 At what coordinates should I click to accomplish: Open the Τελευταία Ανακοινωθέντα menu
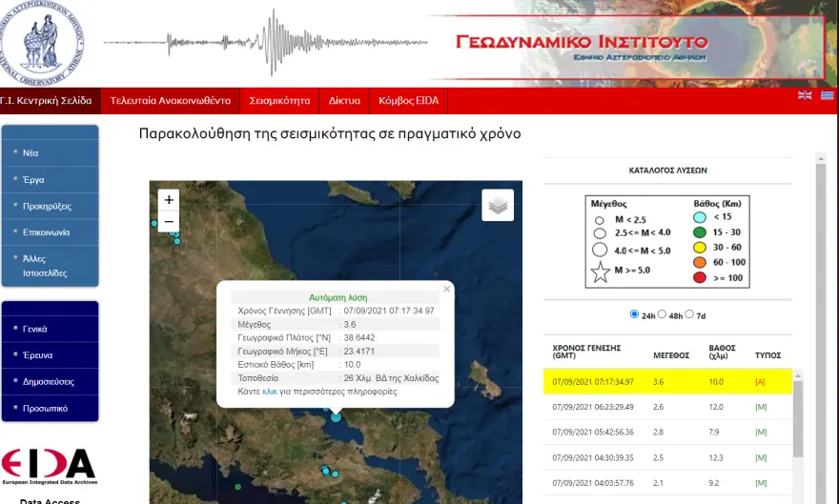170,100
